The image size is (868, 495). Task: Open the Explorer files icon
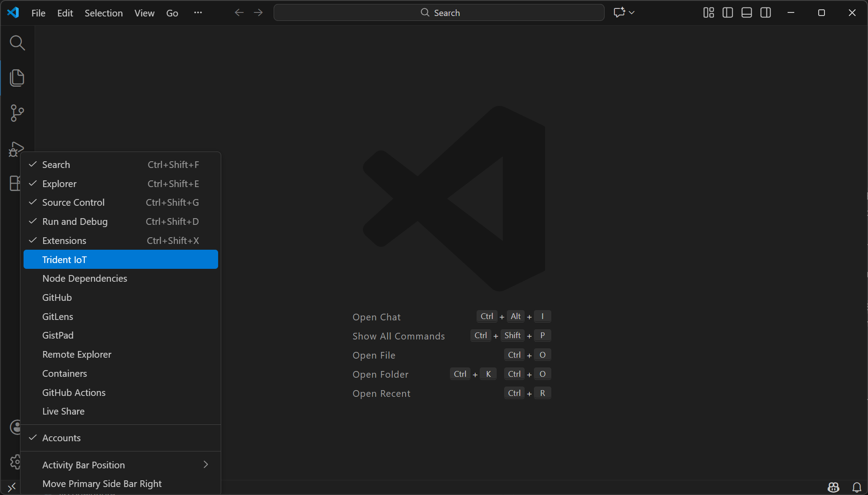tap(17, 78)
